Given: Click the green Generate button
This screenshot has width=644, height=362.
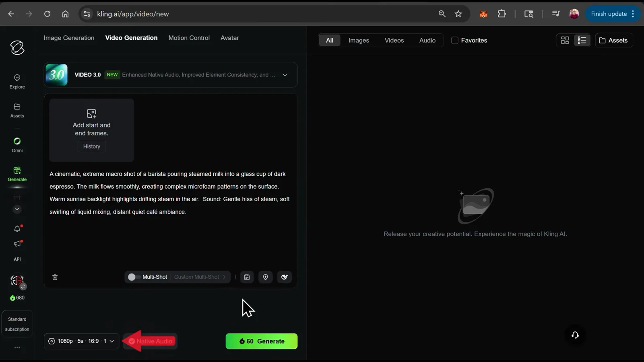Looking at the screenshot, I should pos(262,341).
